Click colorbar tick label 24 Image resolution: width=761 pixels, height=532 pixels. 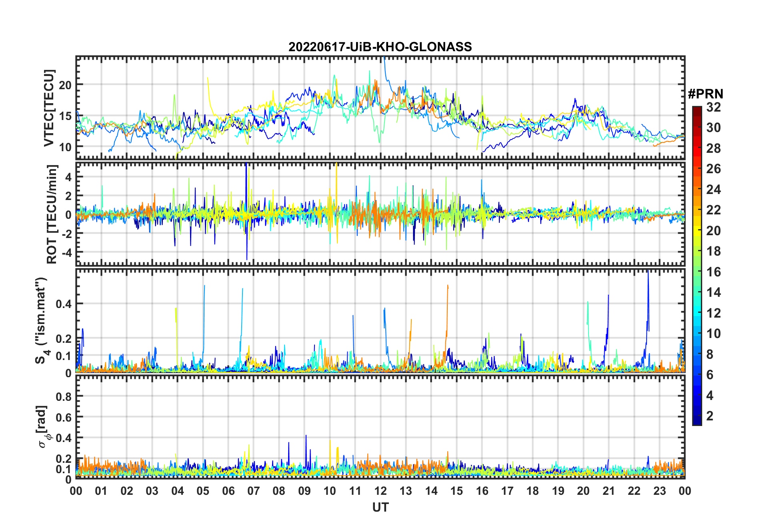[x=713, y=189]
